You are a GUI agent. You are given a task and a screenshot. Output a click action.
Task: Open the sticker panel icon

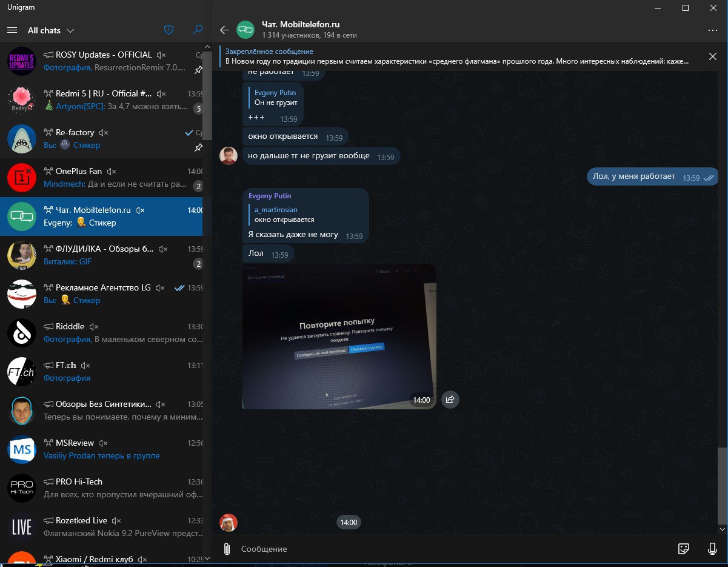[x=684, y=549]
